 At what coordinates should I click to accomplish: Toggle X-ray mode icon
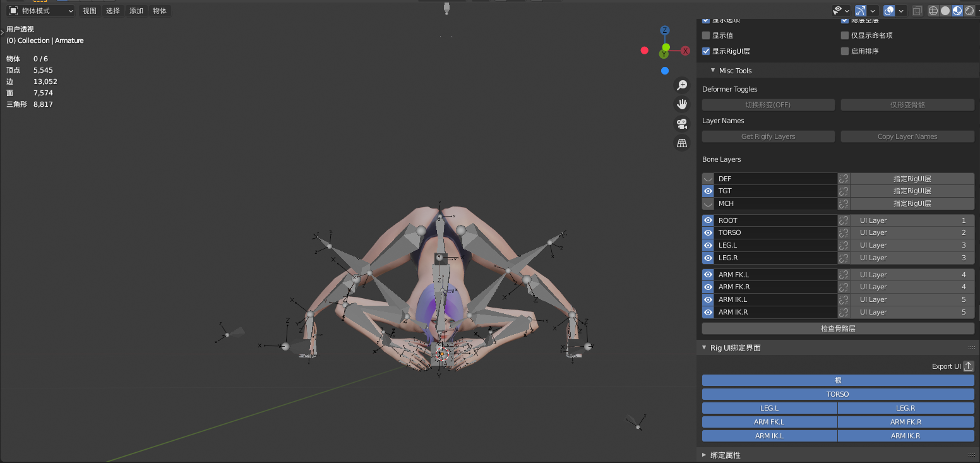pos(917,11)
